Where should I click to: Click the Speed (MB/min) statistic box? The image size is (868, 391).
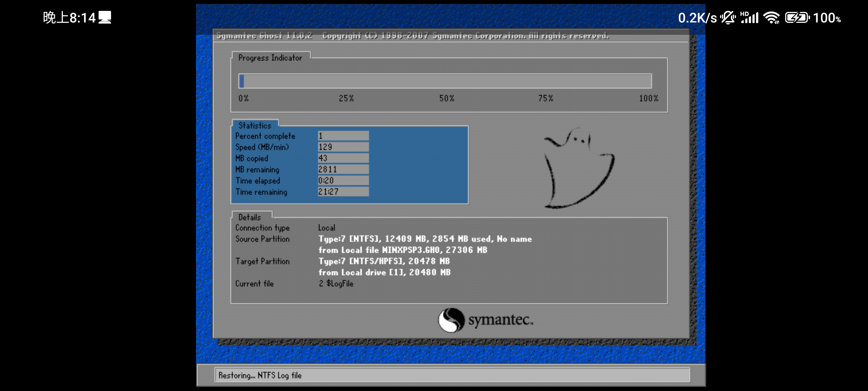click(x=343, y=147)
